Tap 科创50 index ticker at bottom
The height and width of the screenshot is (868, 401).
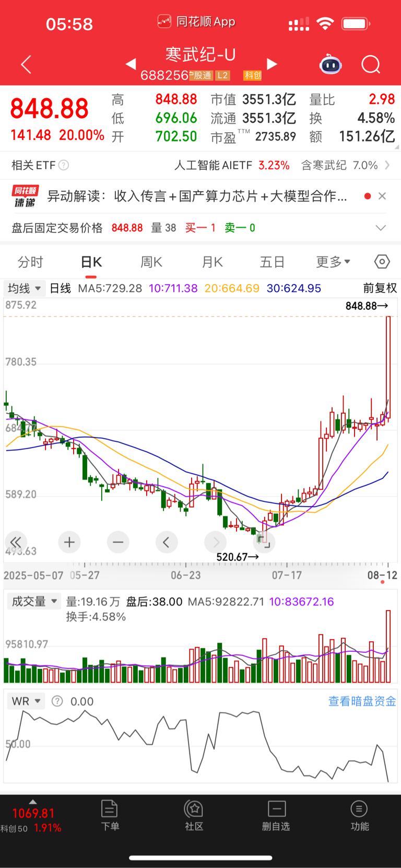(31, 820)
